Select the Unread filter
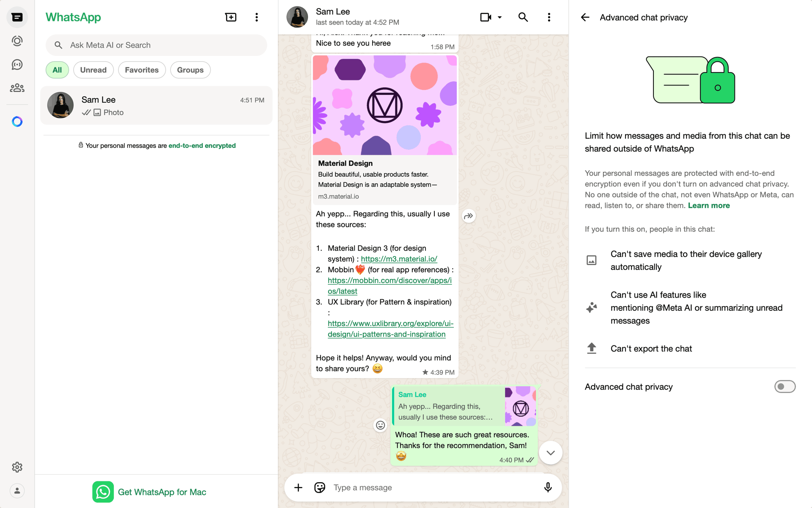Image resolution: width=812 pixels, height=508 pixels. 93,70
